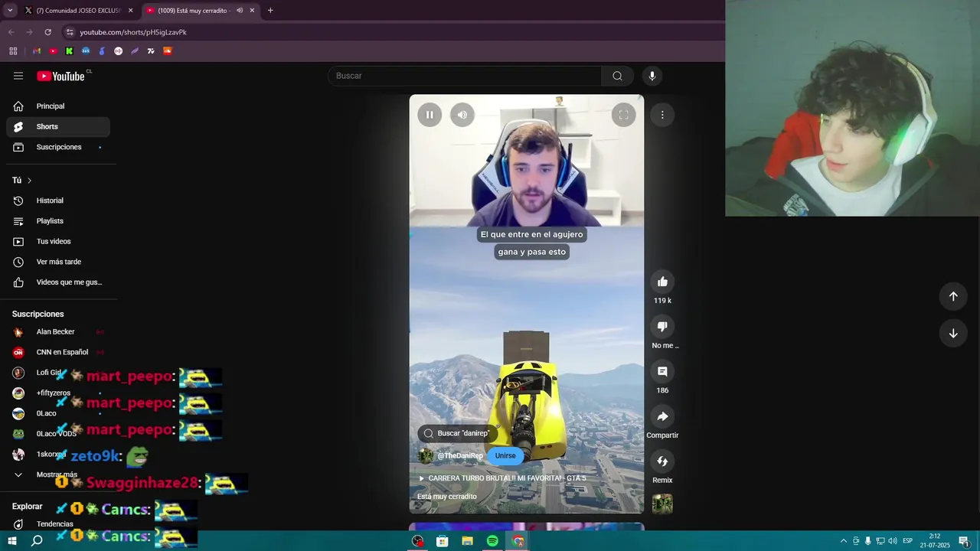
Task: Open @TheDaniRep channel link
Action: pyautogui.click(x=460, y=456)
